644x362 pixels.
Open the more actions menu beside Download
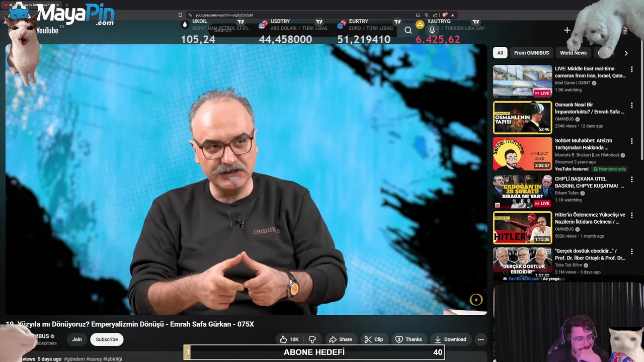(480, 339)
